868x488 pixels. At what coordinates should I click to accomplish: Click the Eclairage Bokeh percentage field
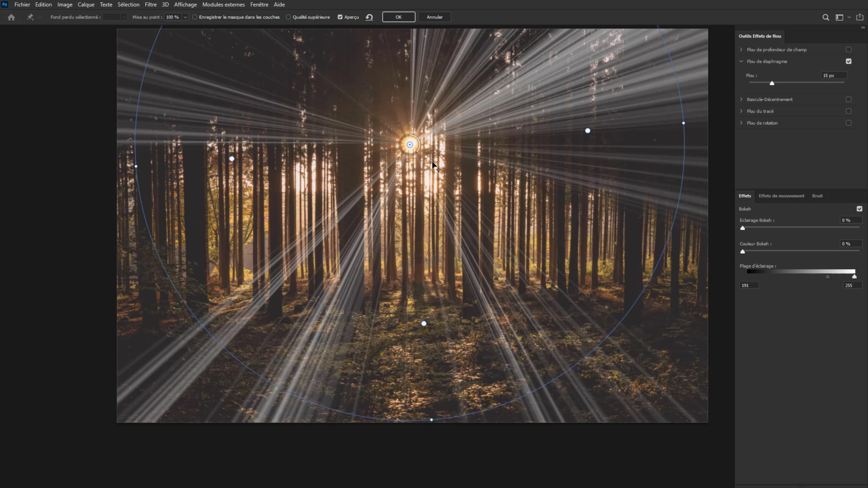pyautogui.click(x=851, y=220)
